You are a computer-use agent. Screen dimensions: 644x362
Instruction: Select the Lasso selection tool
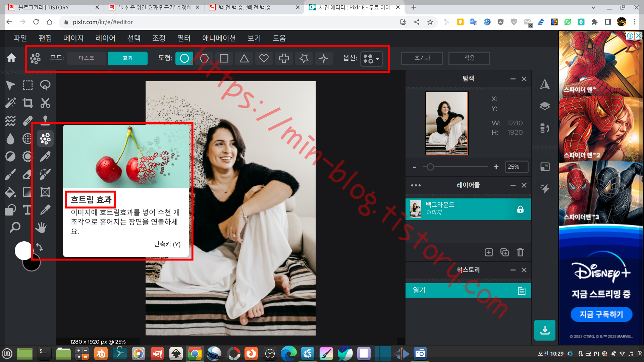click(x=45, y=85)
